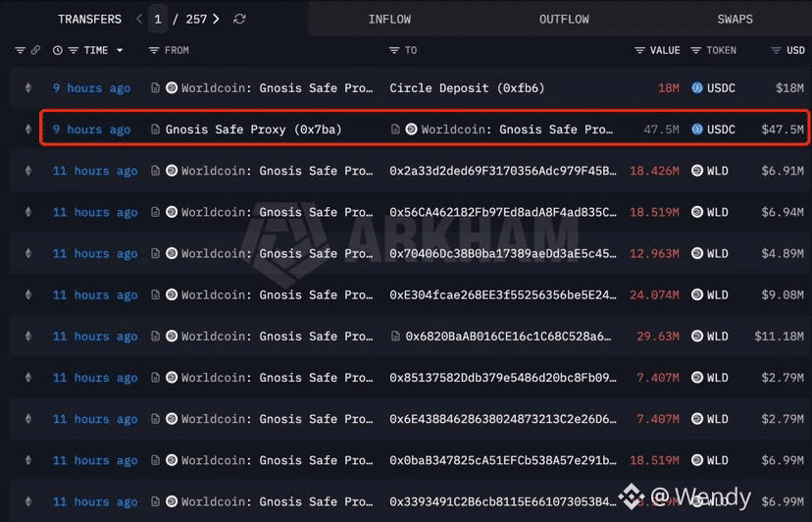Open the Worldcoin recipient in the 47.5M row
Image resolution: width=812 pixels, height=522 pixels.
click(x=518, y=130)
